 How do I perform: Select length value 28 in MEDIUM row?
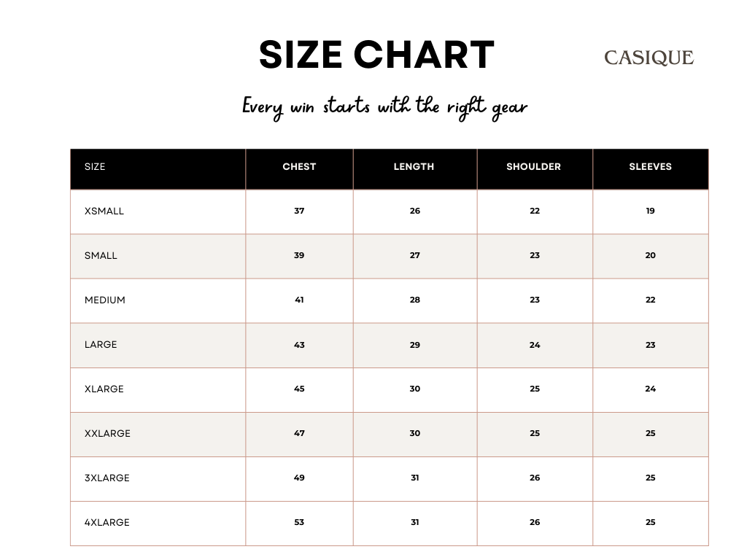point(414,300)
